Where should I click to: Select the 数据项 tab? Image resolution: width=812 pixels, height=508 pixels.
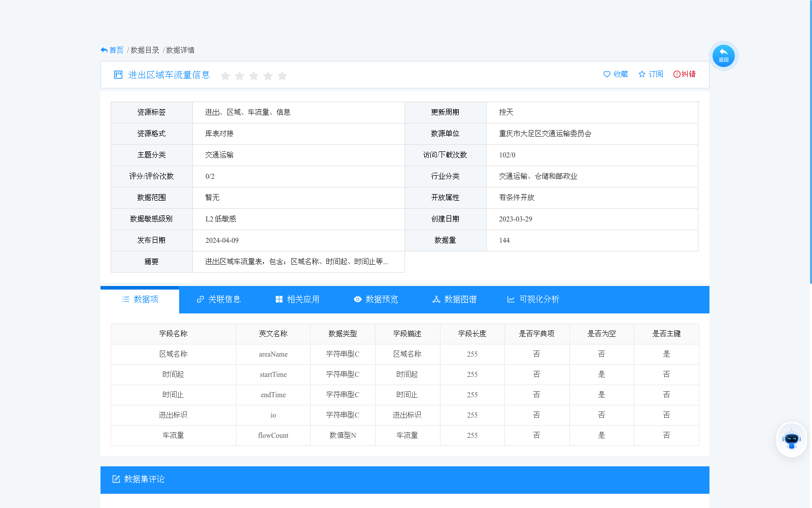click(140, 300)
